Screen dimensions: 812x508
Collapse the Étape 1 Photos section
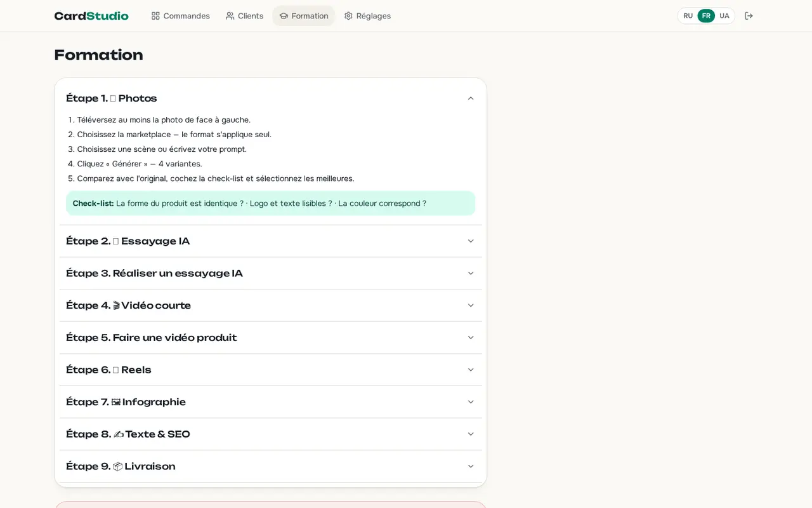(471, 98)
